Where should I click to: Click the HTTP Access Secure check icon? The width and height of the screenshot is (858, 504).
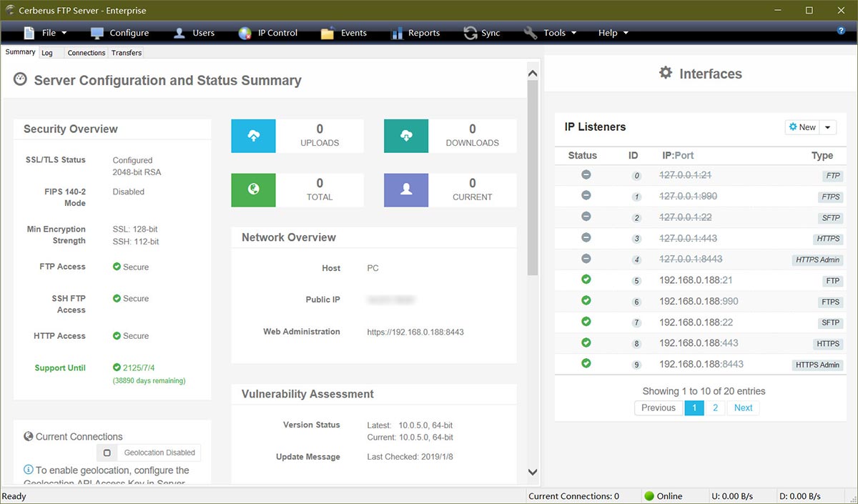pos(117,335)
